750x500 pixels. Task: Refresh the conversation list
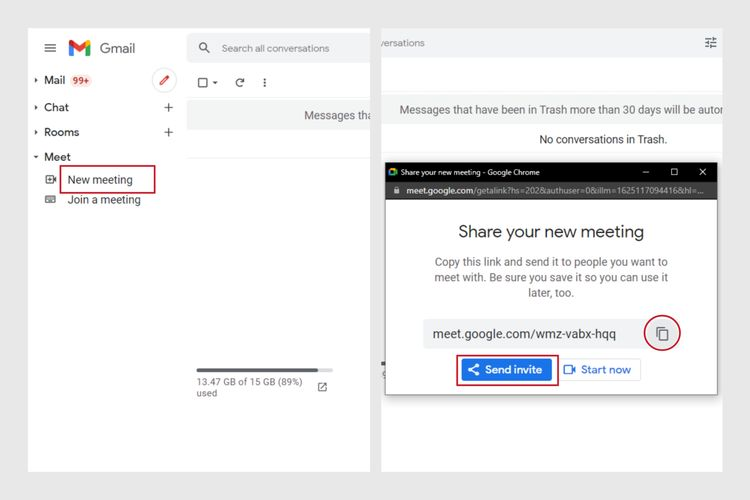[x=240, y=82]
